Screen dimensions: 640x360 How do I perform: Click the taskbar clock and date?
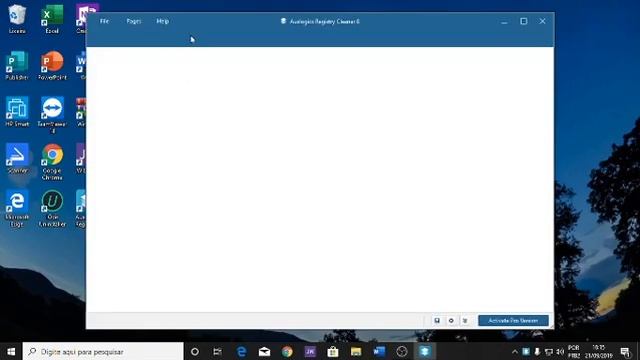tap(599, 351)
